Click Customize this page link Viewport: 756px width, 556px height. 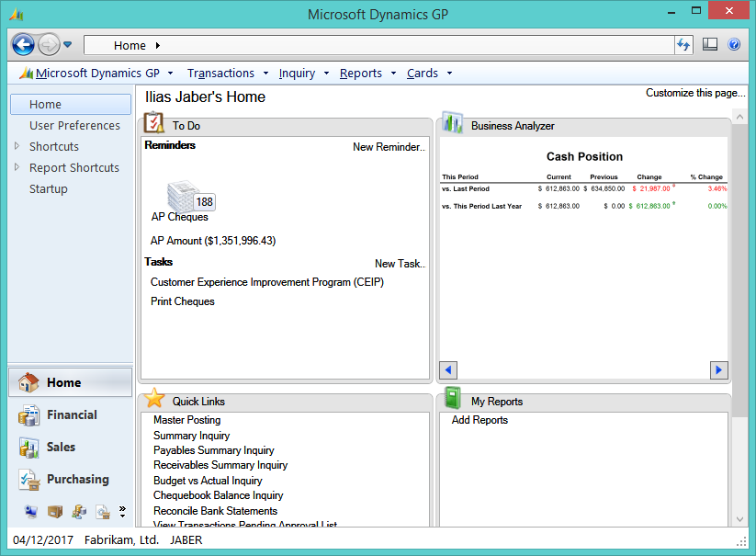[695, 93]
